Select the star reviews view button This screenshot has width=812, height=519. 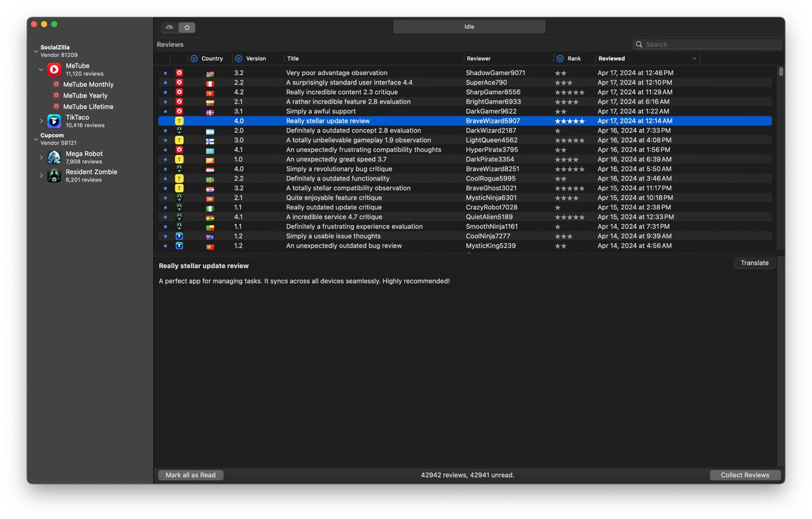pos(187,27)
